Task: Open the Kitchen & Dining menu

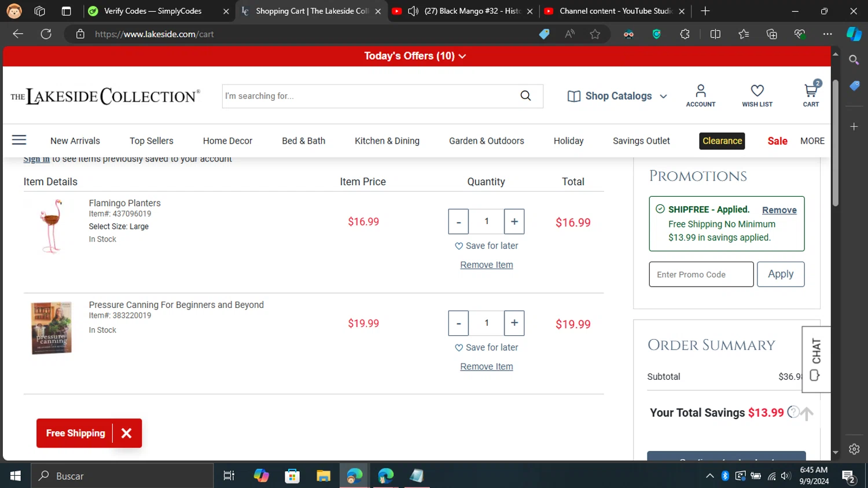Action: click(x=387, y=141)
